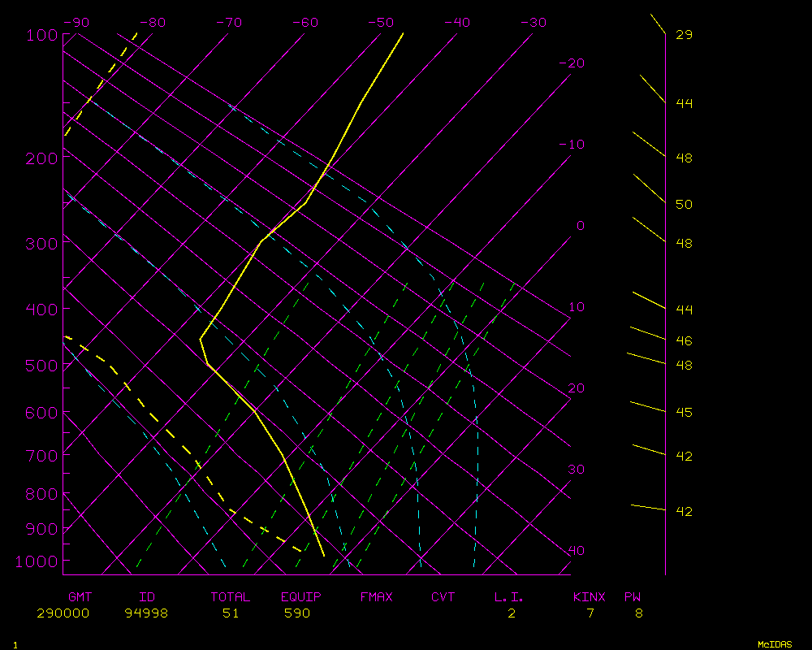
Task: Click the wind barb beside the 29 reading
Action: point(658,24)
